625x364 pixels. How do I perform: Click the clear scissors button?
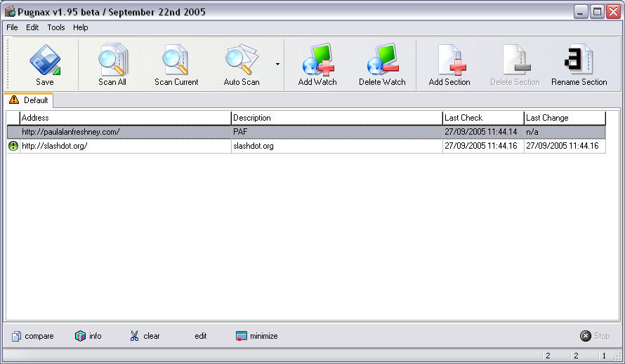point(145,336)
